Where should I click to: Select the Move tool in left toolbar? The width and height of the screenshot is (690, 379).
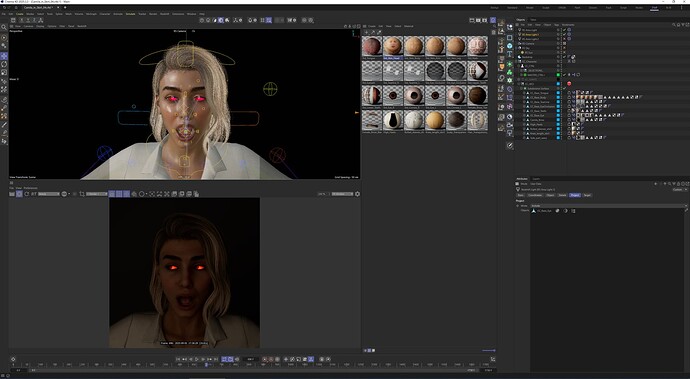click(4, 56)
